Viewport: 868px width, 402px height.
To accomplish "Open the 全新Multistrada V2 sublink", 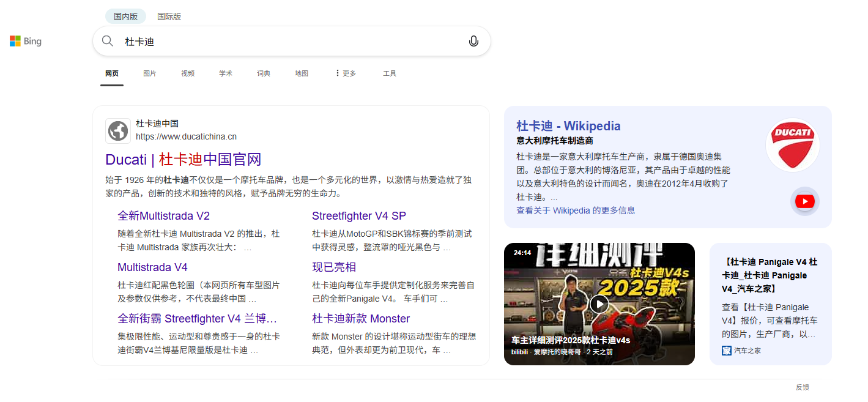I will 163,216.
